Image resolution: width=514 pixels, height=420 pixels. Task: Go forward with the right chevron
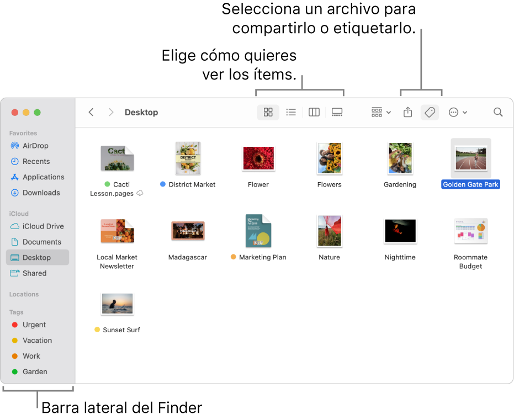(111, 113)
